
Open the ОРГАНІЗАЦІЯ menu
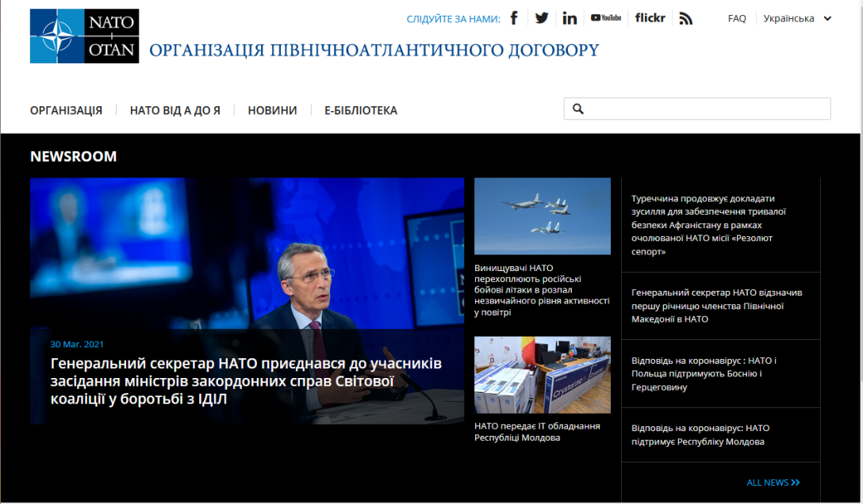click(x=66, y=110)
